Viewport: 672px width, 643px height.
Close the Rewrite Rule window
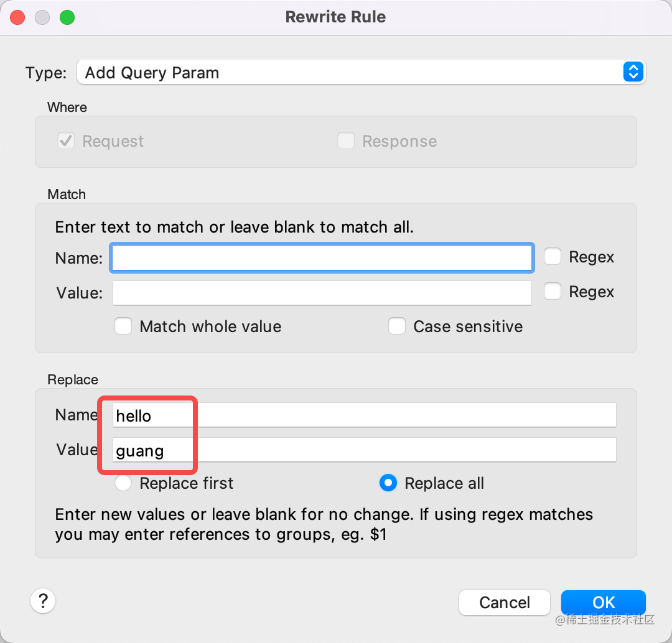click(17, 17)
